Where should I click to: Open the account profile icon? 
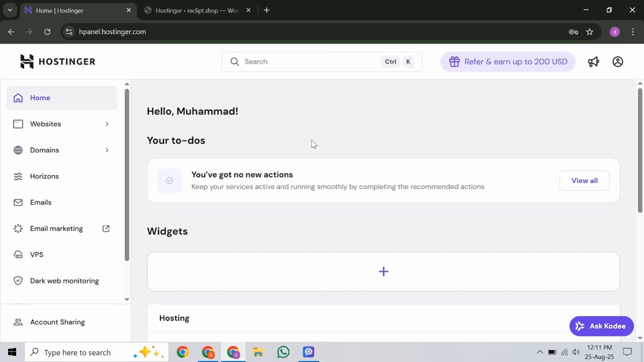pos(618,61)
